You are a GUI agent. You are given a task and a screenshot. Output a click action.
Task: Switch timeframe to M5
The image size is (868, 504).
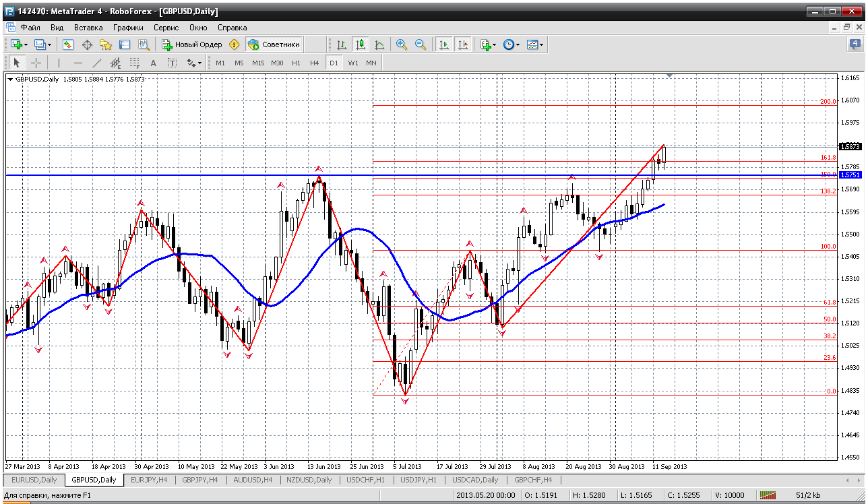coord(239,63)
